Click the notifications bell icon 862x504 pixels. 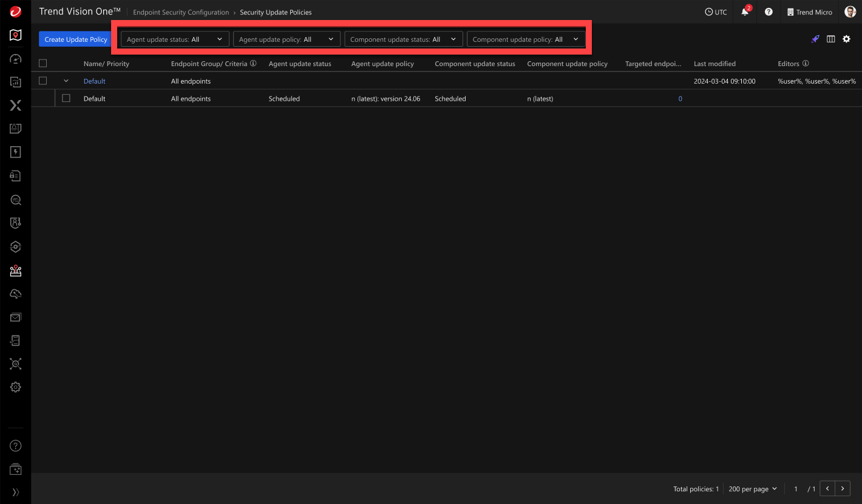pos(745,12)
